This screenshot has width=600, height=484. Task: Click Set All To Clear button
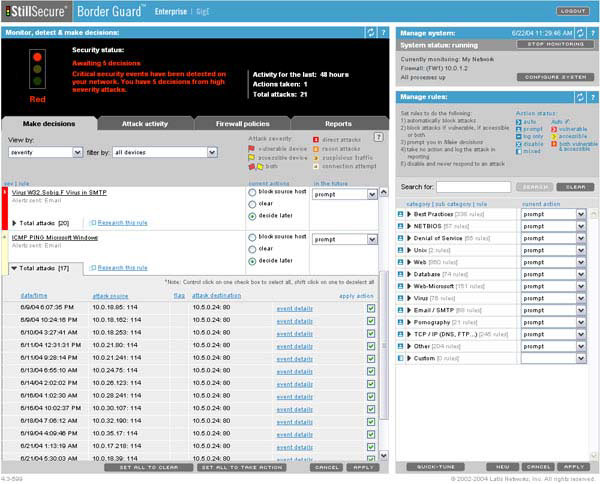(148, 468)
